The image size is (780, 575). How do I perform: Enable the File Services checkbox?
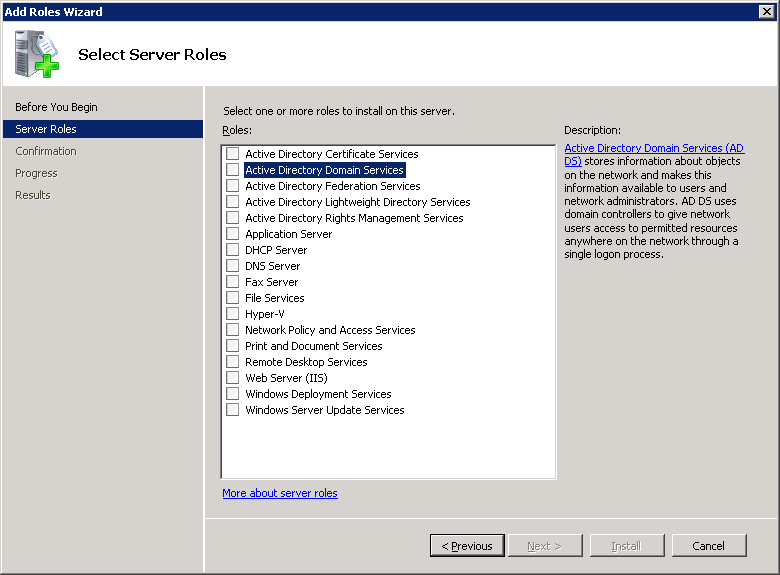[232, 297]
